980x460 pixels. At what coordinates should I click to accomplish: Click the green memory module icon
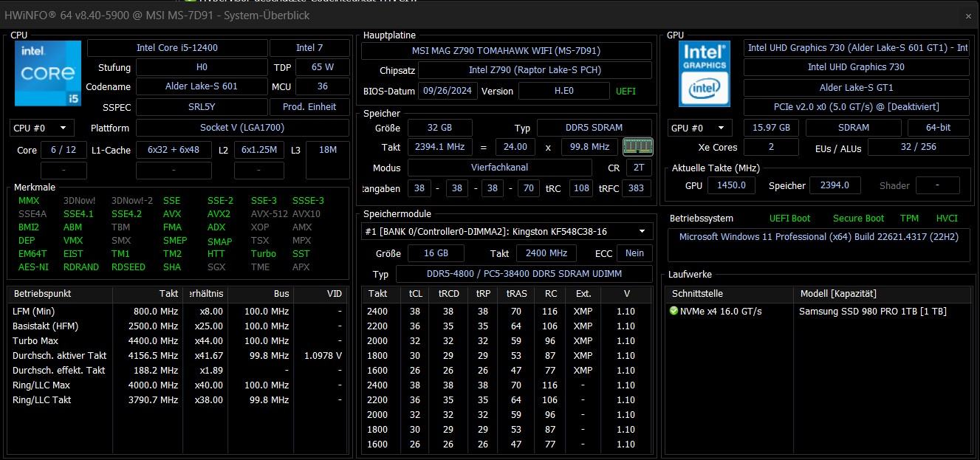point(638,147)
